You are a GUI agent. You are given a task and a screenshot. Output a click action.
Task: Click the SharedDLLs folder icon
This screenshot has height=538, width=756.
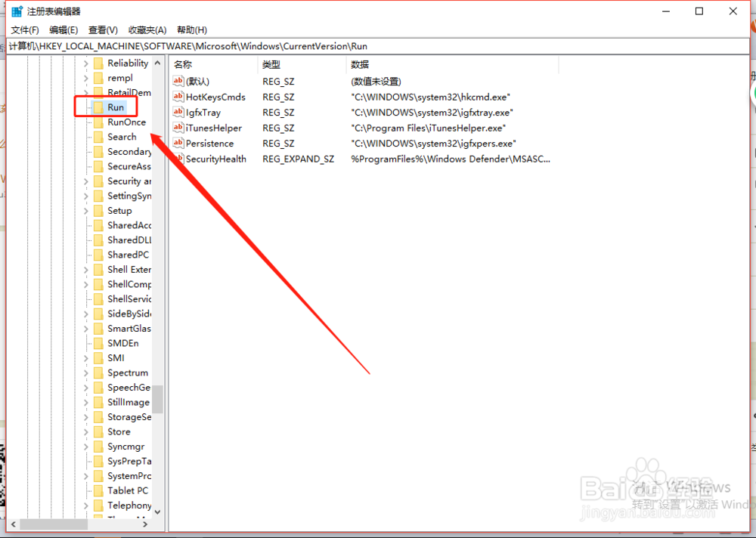pyautogui.click(x=99, y=240)
